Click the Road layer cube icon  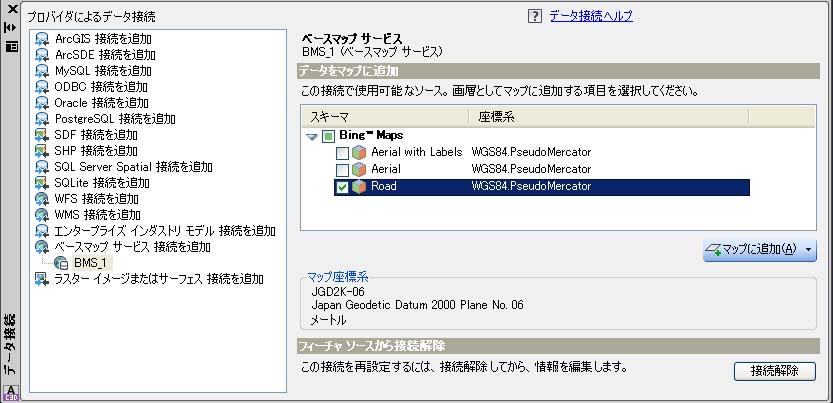pos(359,187)
